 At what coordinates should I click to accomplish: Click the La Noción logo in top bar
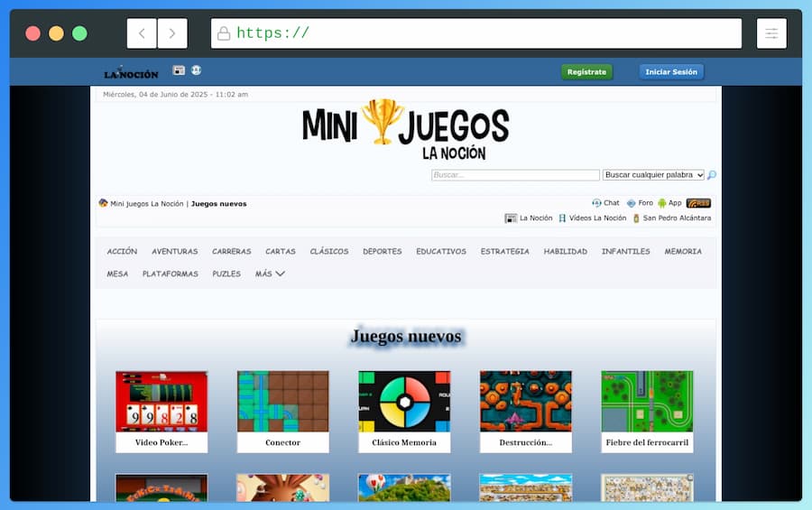131,73
